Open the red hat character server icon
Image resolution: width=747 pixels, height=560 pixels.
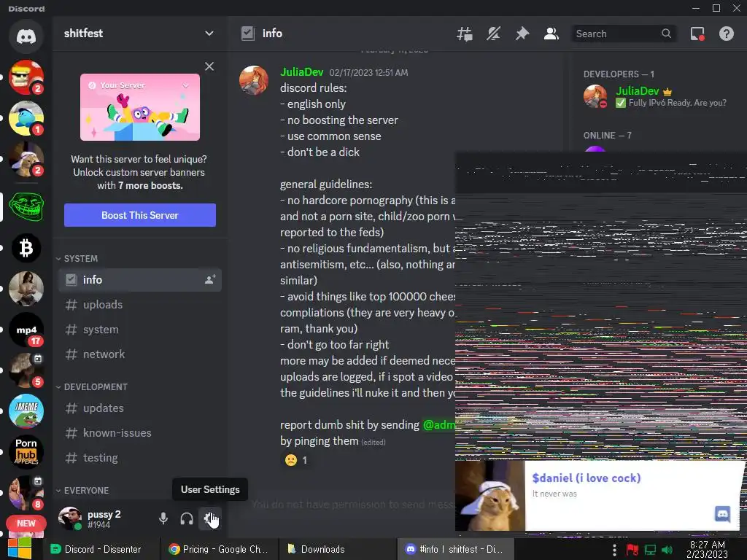(26, 77)
